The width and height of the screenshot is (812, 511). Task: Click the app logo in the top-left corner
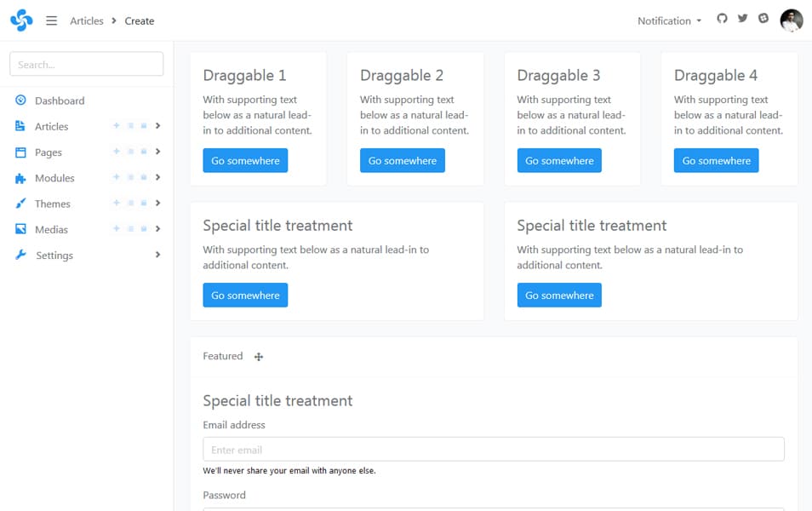point(21,20)
